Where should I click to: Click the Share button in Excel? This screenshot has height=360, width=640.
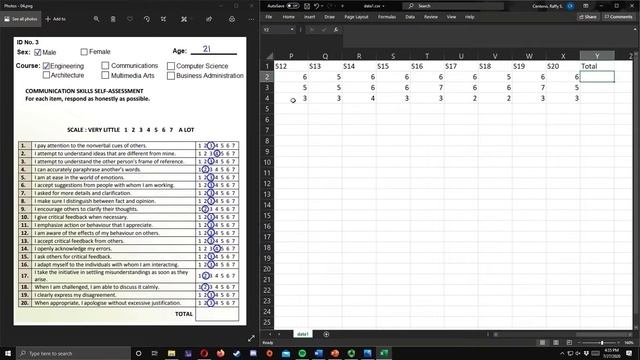[588, 17]
